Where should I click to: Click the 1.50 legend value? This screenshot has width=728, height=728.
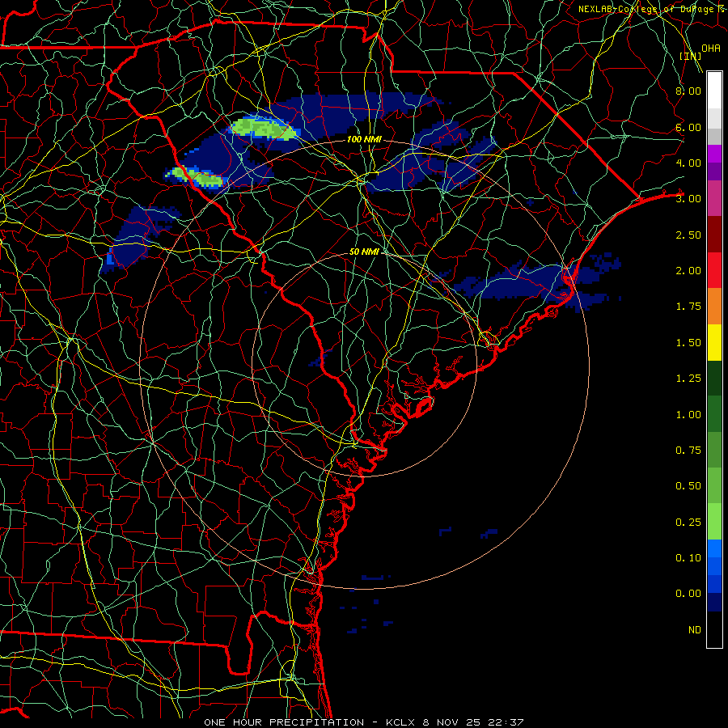point(688,343)
